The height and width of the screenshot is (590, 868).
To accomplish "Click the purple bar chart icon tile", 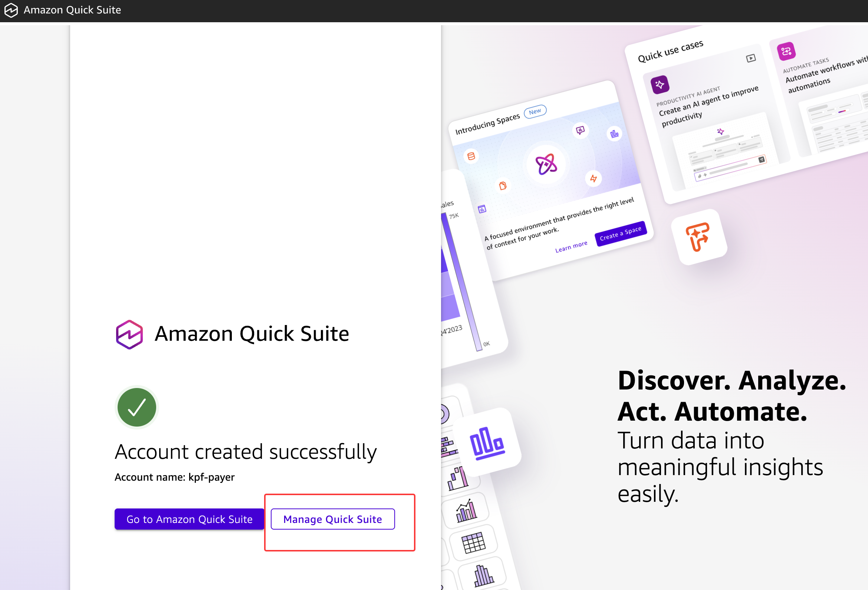I will tap(487, 442).
